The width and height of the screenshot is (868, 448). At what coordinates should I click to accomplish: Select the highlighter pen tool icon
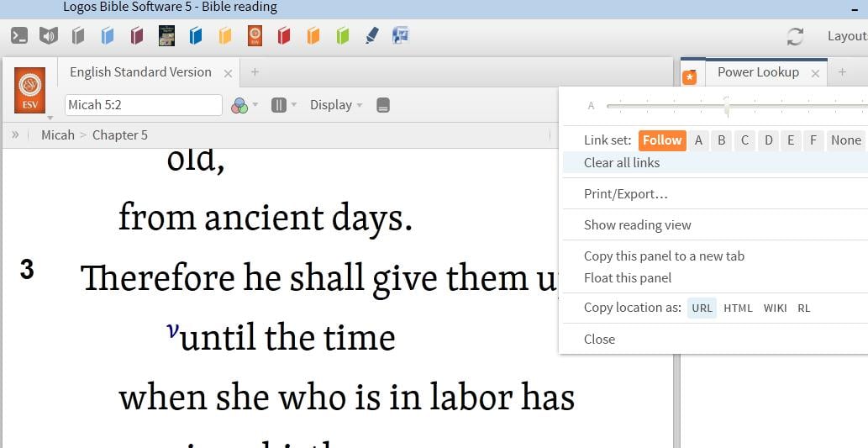point(372,36)
